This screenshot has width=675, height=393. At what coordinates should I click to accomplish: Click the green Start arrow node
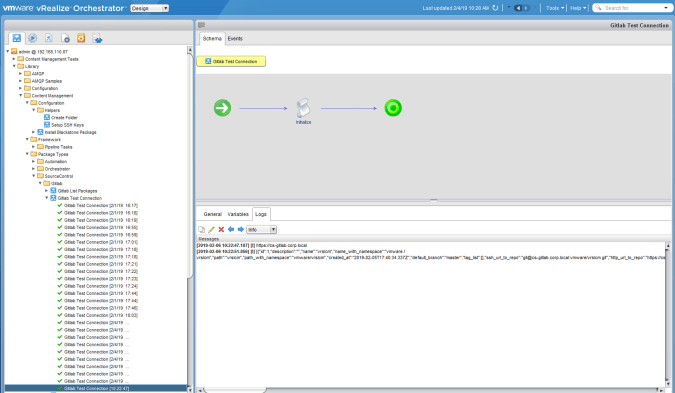pyautogui.click(x=222, y=108)
